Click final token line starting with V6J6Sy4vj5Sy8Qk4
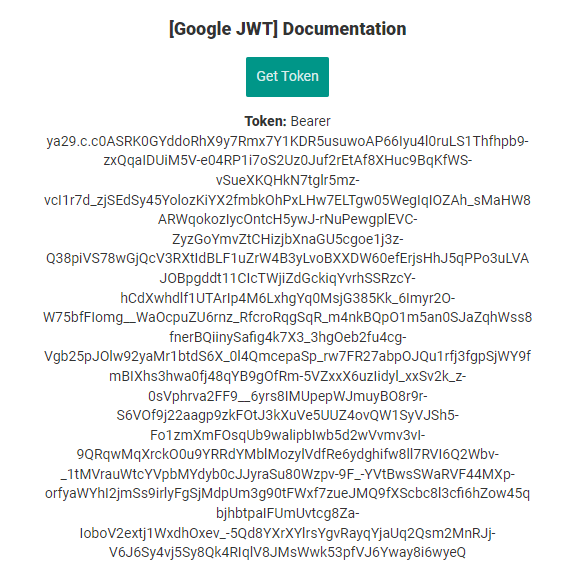This screenshot has width=567, height=578. (288, 552)
